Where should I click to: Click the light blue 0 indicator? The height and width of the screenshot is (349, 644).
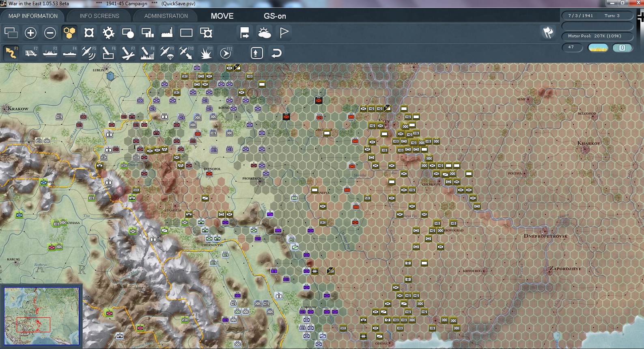pyautogui.click(x=622, y=48)
